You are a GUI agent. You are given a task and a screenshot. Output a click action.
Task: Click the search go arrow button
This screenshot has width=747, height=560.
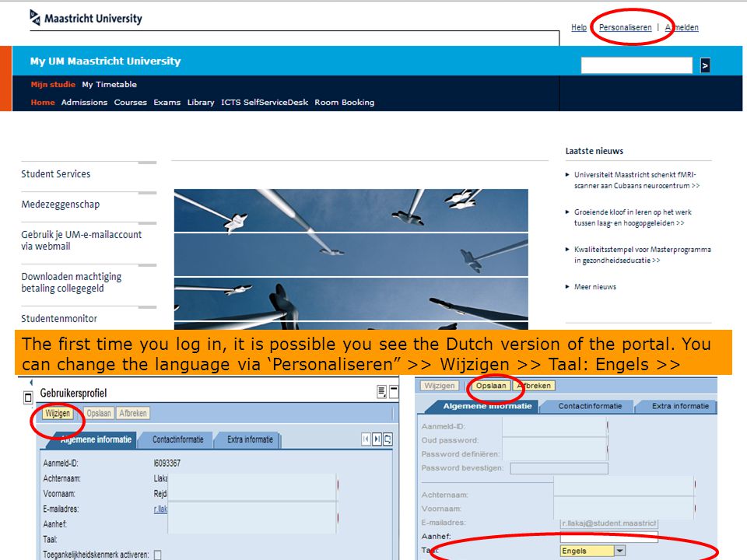[705, 65]
